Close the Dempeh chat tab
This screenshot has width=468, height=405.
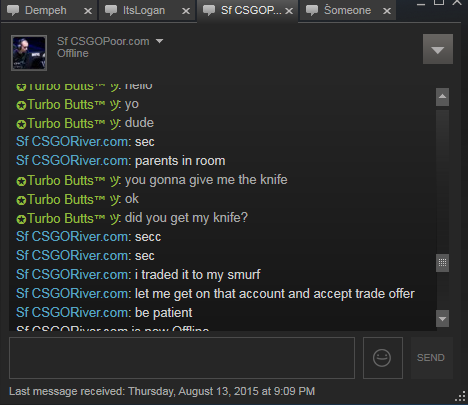(88, 11)
